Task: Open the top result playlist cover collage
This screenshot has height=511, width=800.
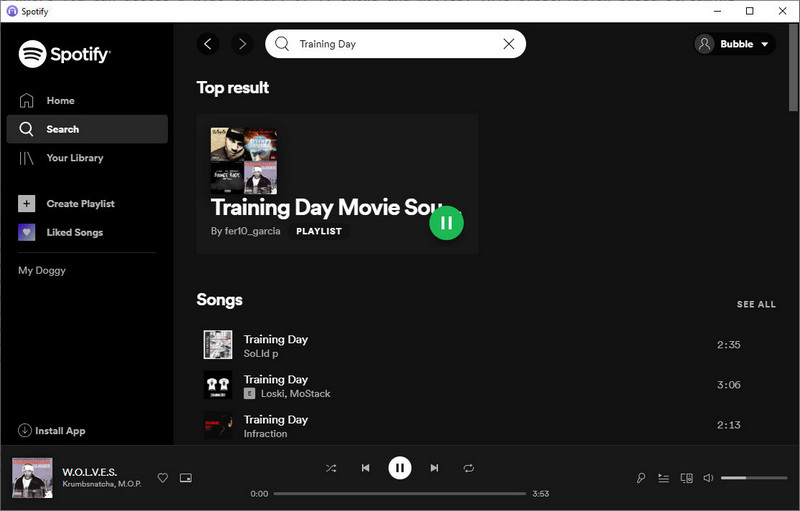Action: click(244, 161)
